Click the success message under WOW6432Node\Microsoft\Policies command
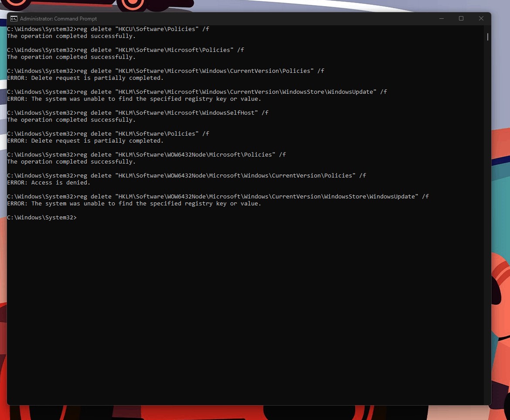The width and height of the screenshot is (510, 420). click(71, 162)
